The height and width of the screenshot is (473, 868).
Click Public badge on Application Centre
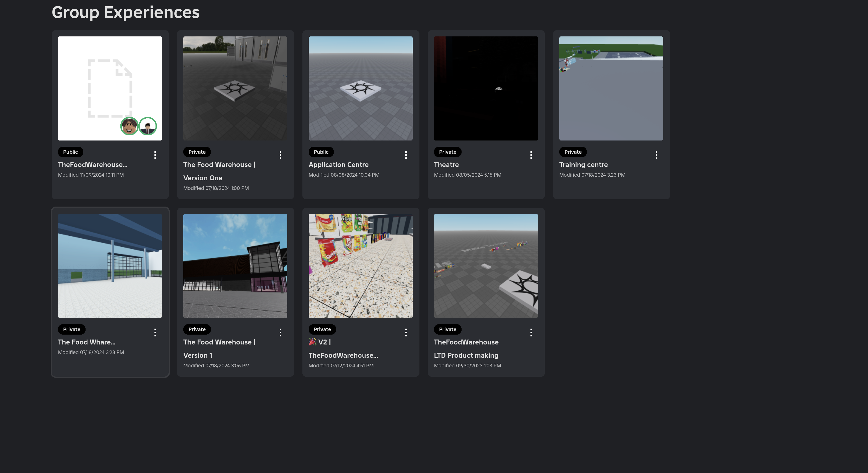coord(321,152)
